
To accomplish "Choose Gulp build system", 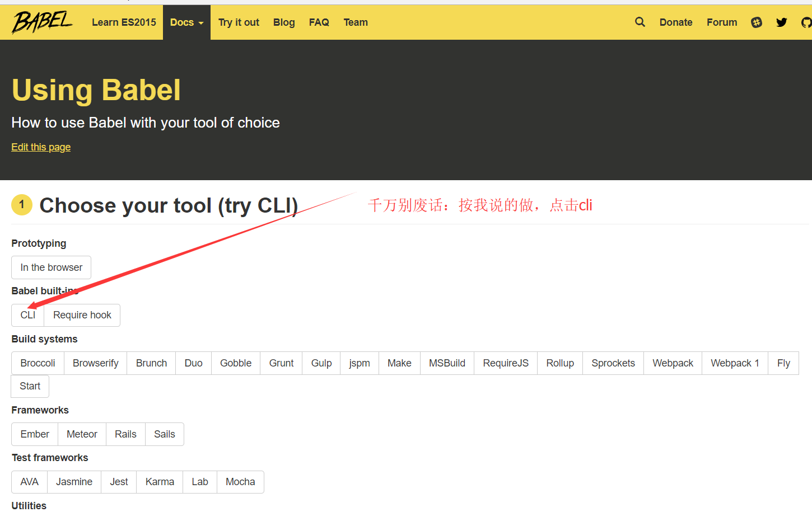I will coord(321,363).
